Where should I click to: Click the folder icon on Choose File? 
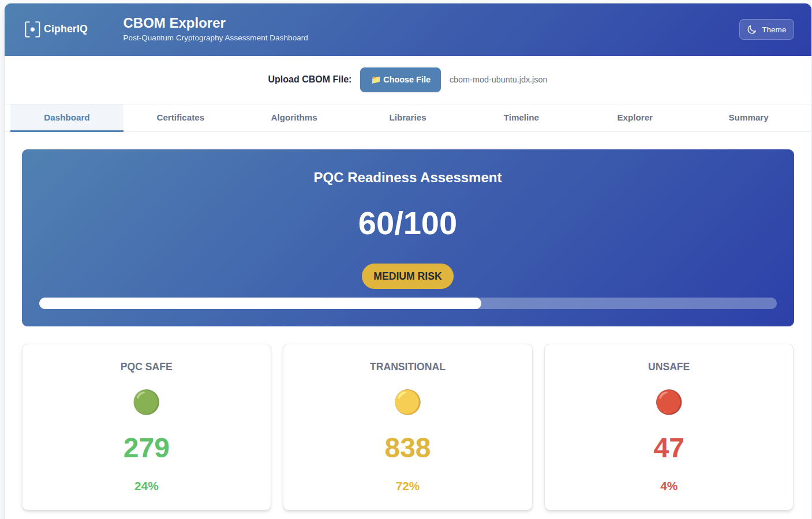(376, 80)
